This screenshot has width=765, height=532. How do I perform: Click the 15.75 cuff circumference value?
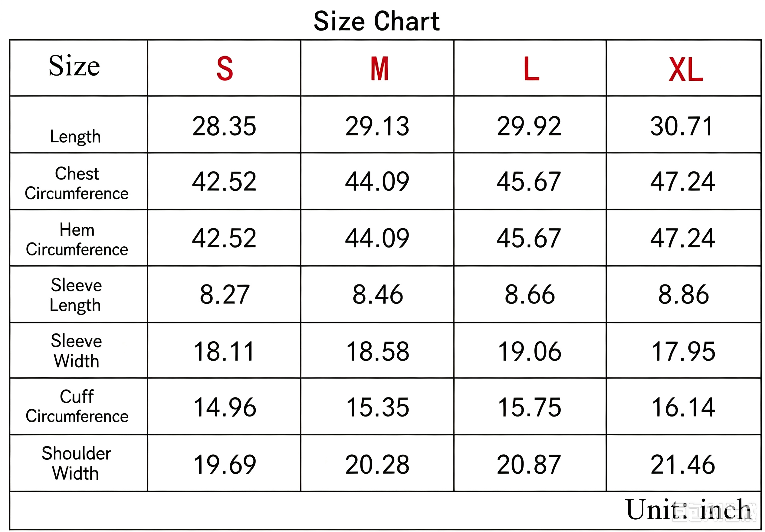tap(530, 407)
